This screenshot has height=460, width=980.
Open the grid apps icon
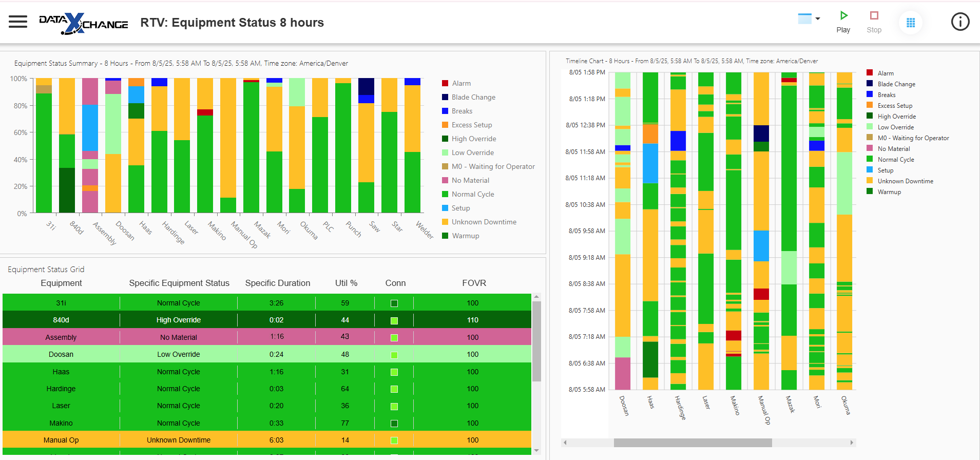(x=911, y=23)
